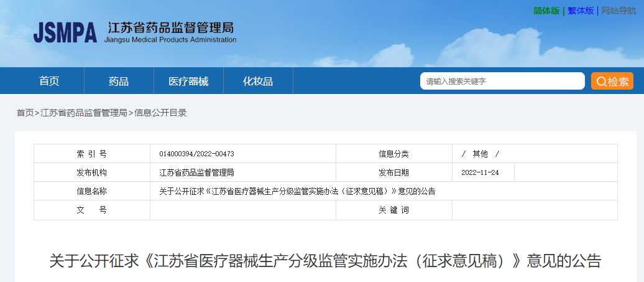Open 信息公开目录 breadcrumb link

tap(160, 113)
